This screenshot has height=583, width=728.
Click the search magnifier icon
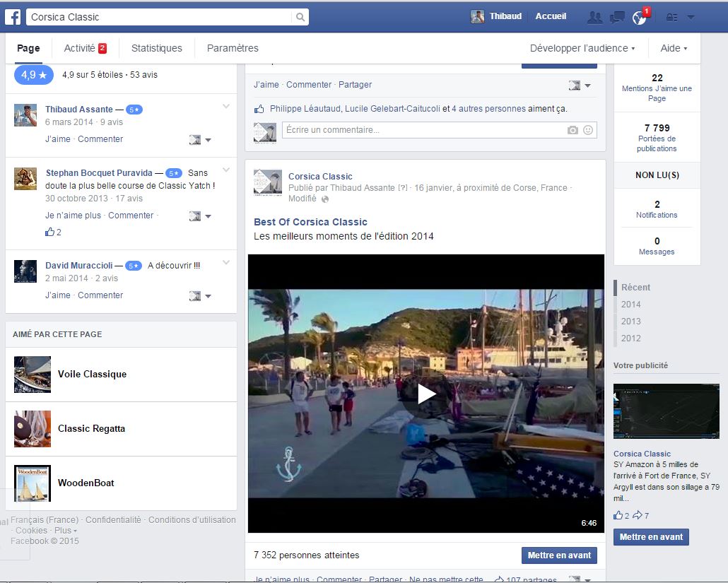click(300, 17)
